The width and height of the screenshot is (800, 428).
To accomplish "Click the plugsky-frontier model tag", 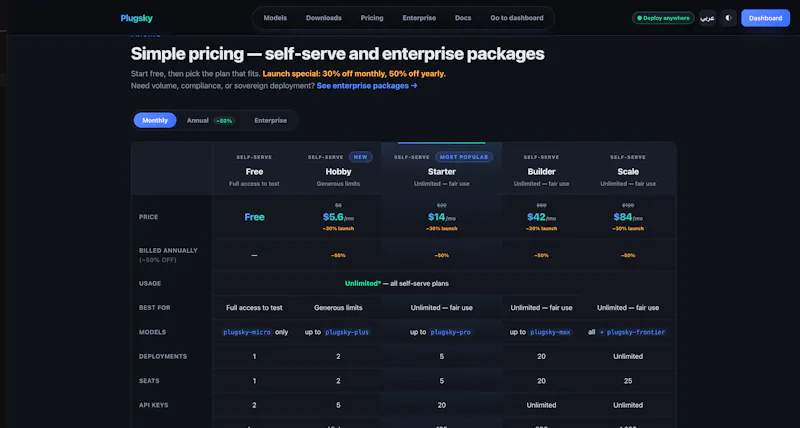I will (633, 332).
